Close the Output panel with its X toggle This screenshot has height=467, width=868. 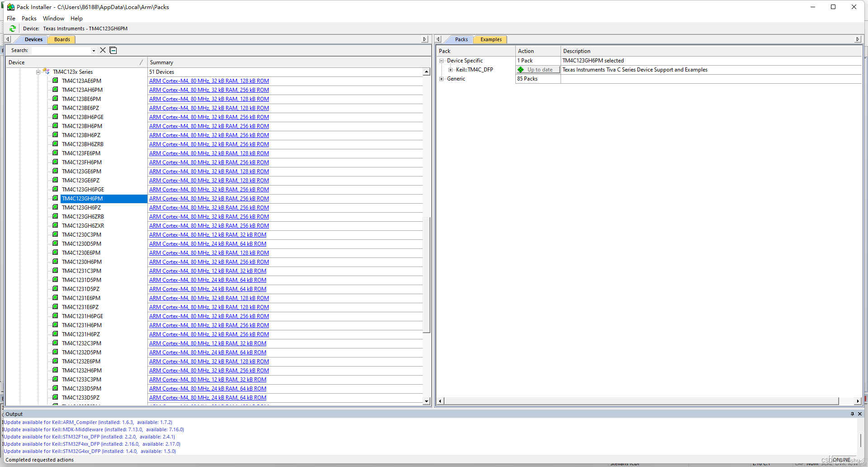[x=860, y=414]
